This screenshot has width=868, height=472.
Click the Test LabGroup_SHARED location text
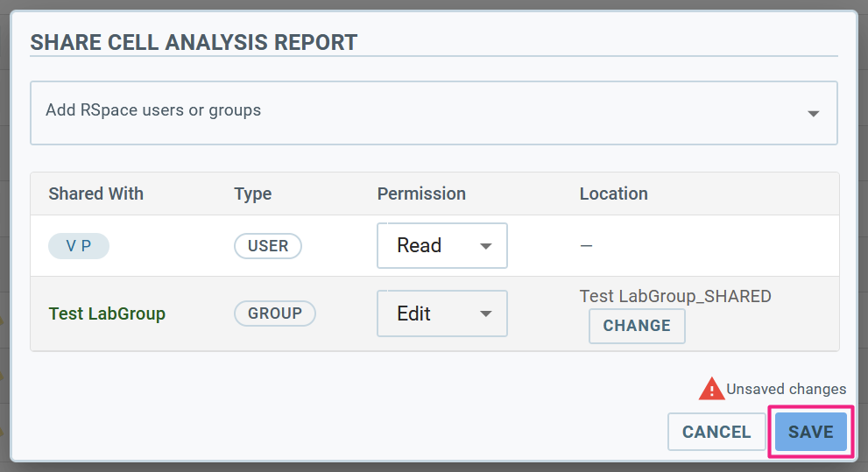point(675,296)
